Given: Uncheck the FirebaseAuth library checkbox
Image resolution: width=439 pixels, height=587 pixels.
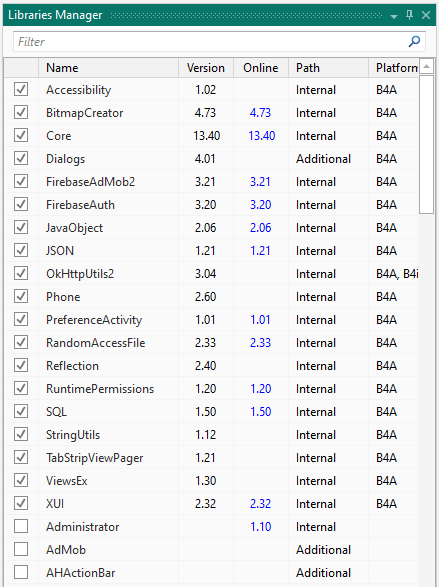Looking at the screenshot, I should (x=21, y=204).
